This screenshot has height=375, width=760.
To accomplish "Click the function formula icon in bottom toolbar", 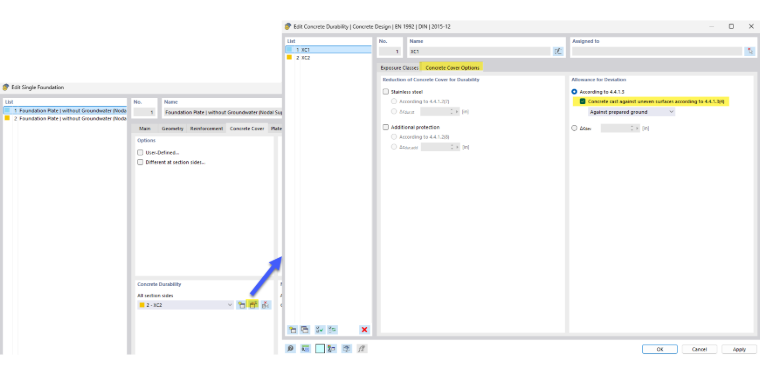I will 362,348.
